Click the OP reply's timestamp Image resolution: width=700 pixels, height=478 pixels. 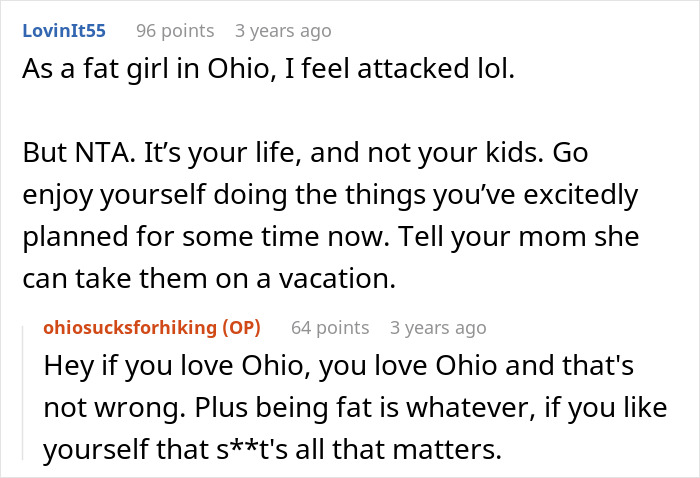(x=438, y=327)
